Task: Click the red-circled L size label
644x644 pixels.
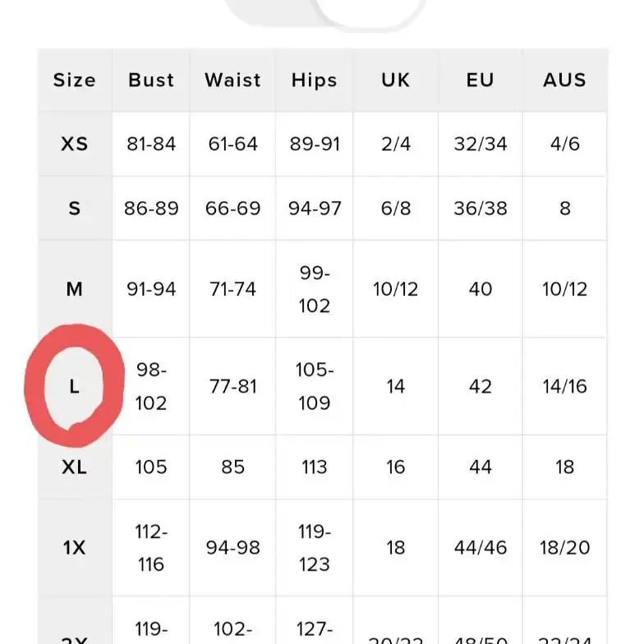Action: point(74,386)
